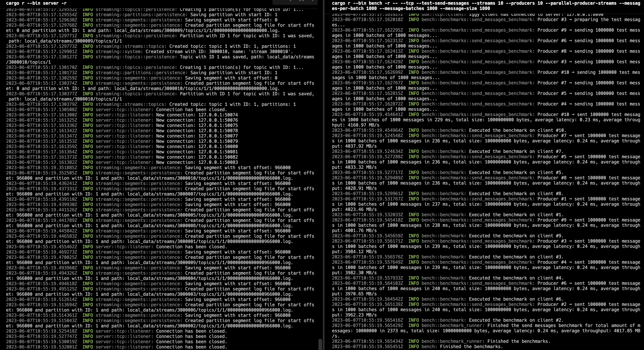
Task: Click the 'New connection: 127.0.0.1:50074' log line
Action: (x=197, y=115)
